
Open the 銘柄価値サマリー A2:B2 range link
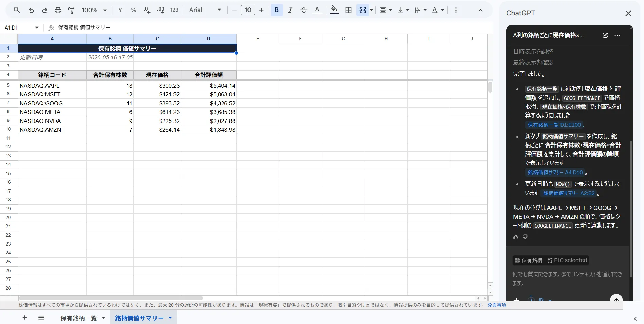point(569,193)
